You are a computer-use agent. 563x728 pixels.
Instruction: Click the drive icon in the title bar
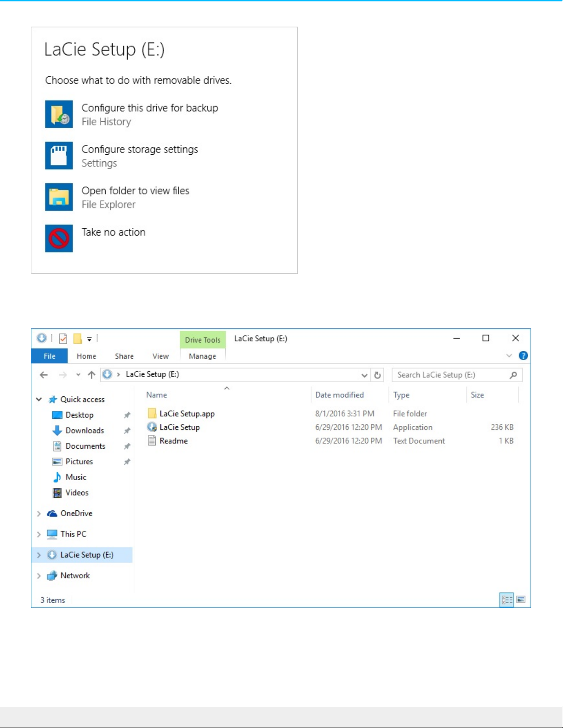coord(42,339)
